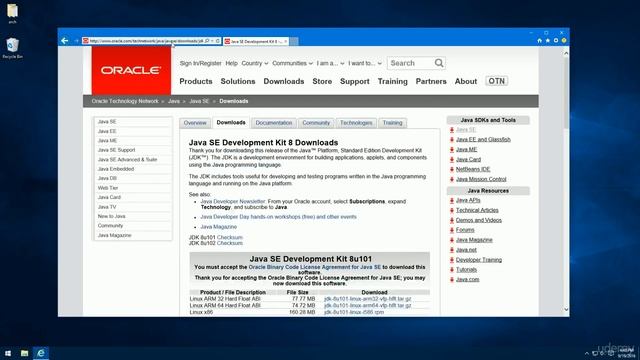Open Oracle Binary Code License Agreement link
640x360 pixels.
click(x=315, y=267)
